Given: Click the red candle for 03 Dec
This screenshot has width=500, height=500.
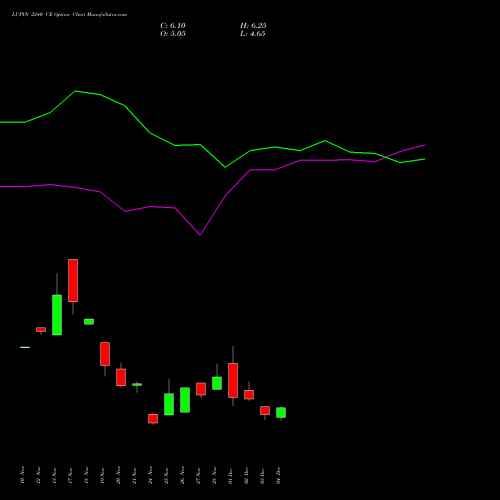Looking at the screenshot, I should (x=265, y=410).
